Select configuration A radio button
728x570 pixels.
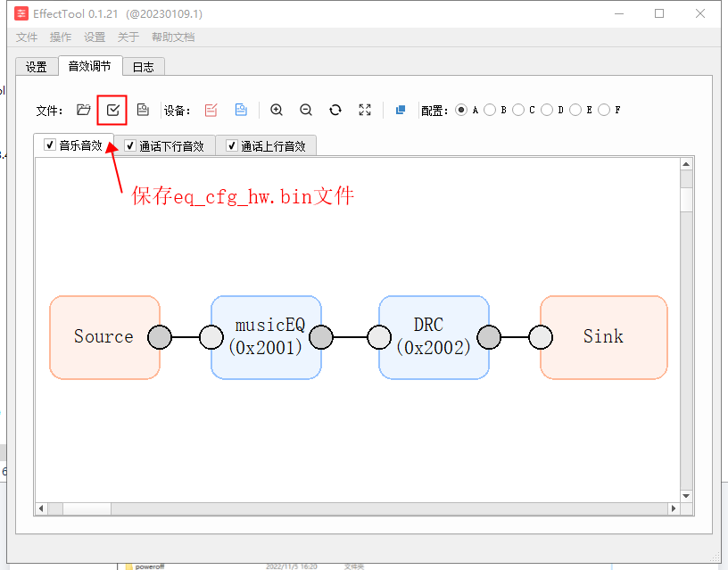pyautogui.click(x=461, y=110)
